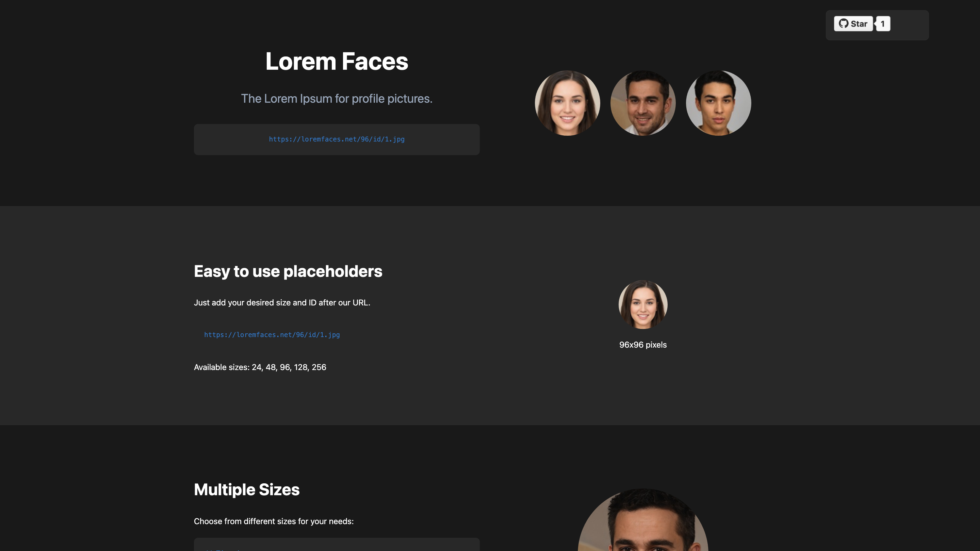Click the Choose from different sizes text
Screen dimensions: 980x551
click(x=274, y=521)
